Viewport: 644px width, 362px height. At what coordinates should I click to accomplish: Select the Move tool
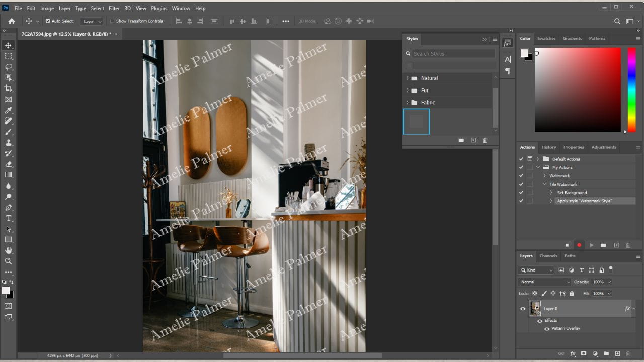(7, 45)
